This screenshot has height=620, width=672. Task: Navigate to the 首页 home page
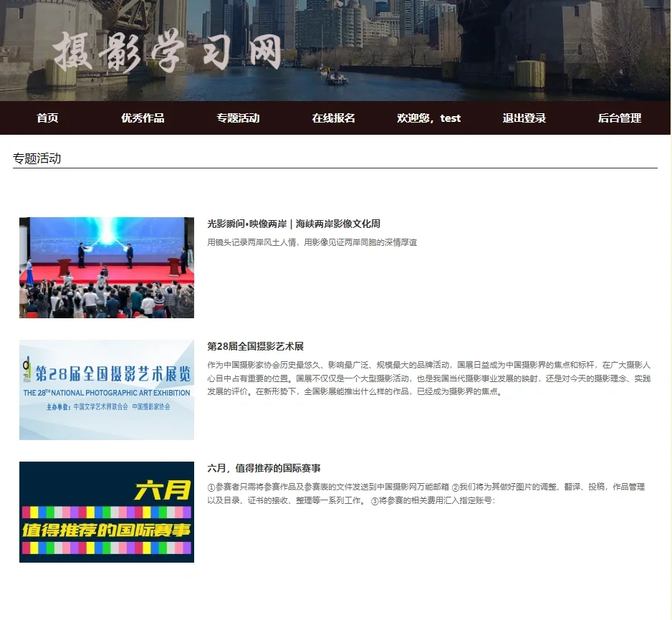tap(47, 118)
